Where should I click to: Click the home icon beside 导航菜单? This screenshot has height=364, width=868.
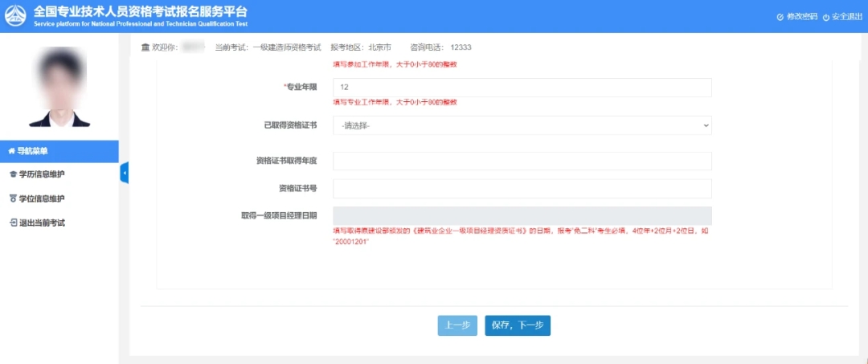(11, 151)
